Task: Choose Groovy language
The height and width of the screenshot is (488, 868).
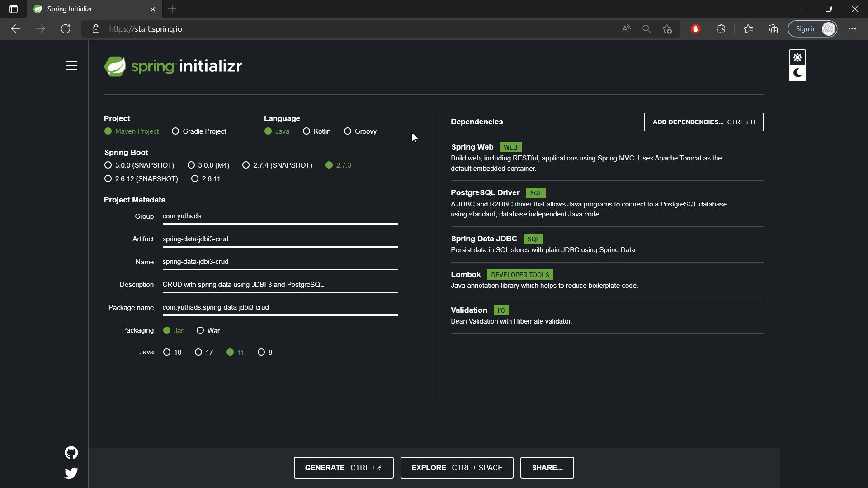Action: [x=360, y=131]
